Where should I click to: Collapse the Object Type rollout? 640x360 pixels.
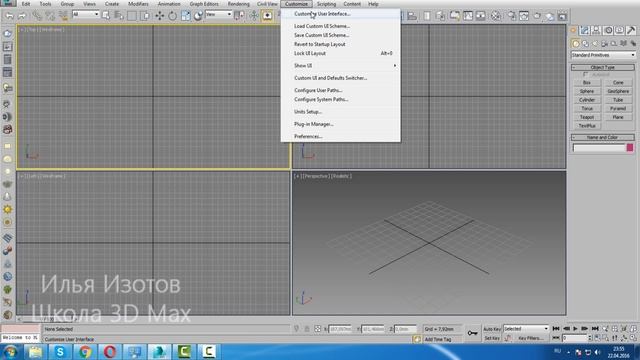[603, 67]
